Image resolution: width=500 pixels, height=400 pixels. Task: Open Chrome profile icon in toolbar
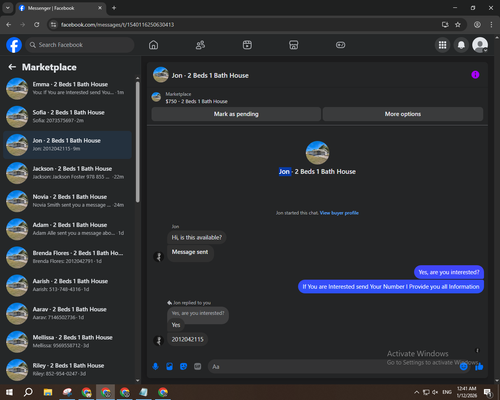click(x=477, y=25)
